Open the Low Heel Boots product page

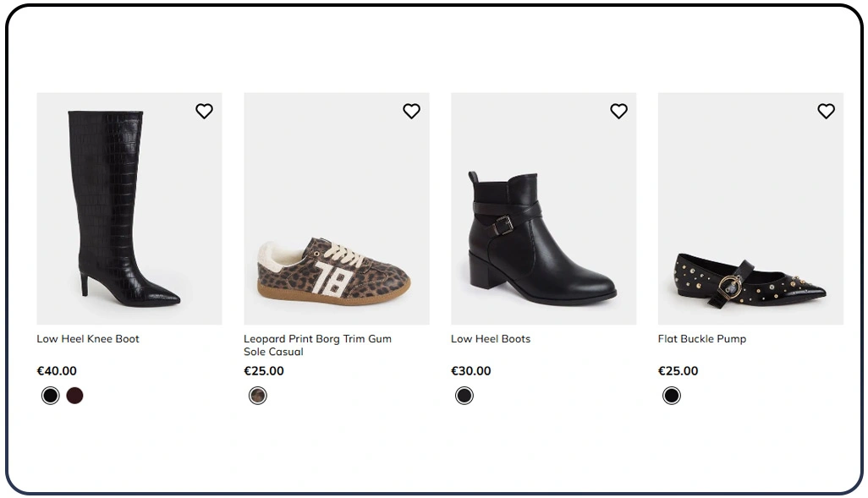[x=491, y=338]
